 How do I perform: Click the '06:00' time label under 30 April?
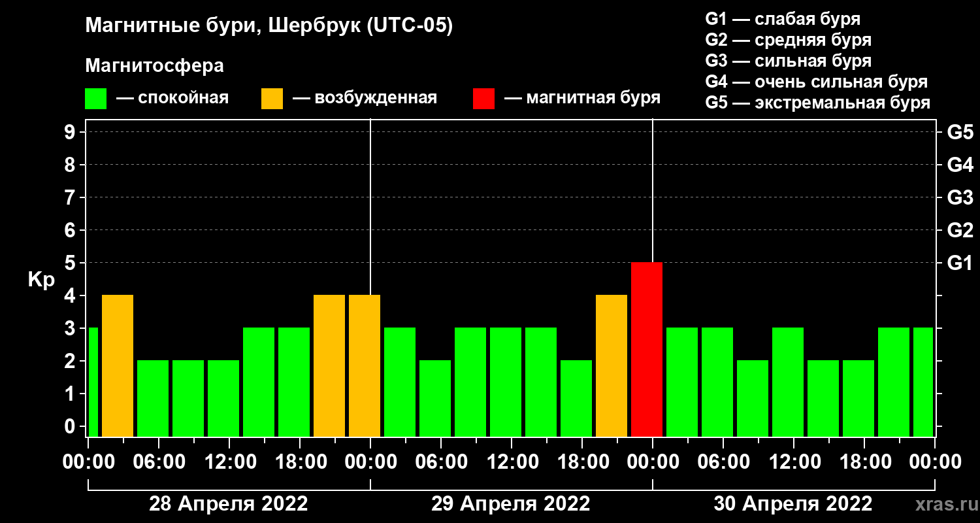723,462
